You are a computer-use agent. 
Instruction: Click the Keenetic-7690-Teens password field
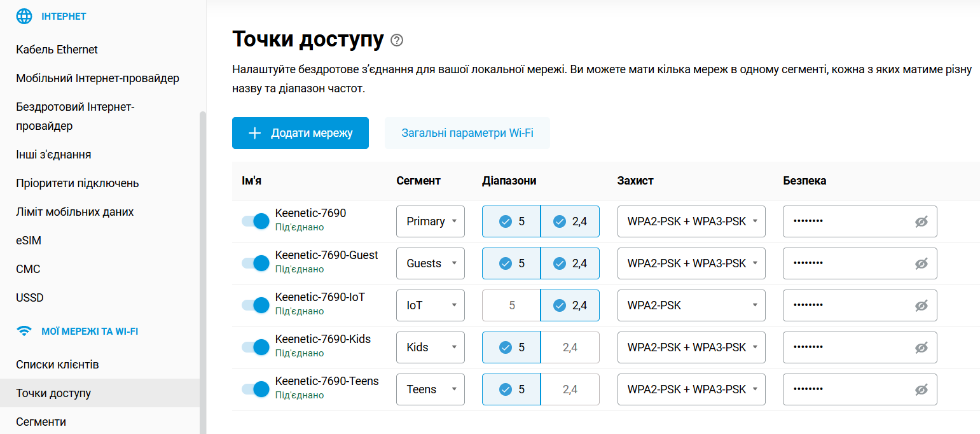(x=860, y=389)
